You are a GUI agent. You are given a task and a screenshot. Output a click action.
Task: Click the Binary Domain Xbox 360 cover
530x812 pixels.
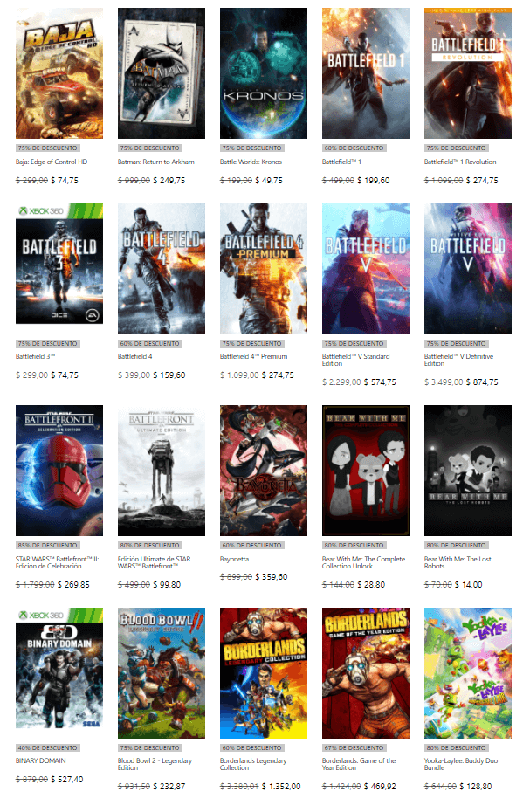(x=59, y=673)
